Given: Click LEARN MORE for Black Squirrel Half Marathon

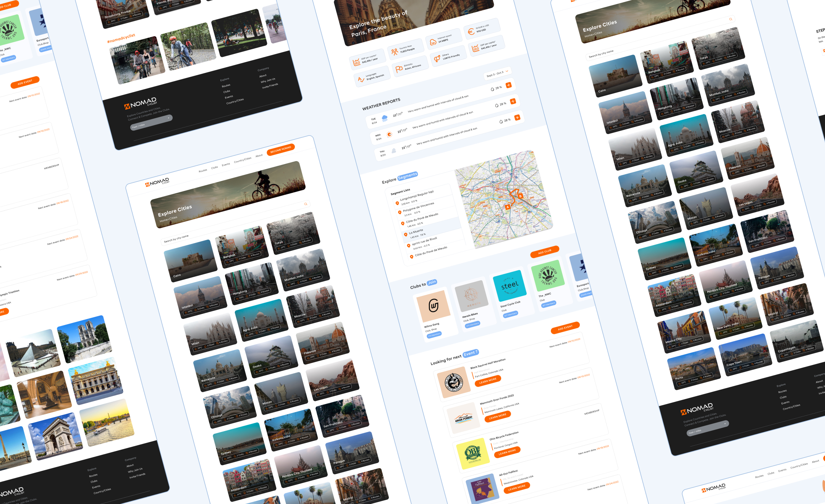Looking at the screenshot, I should [x=488, y=381].
